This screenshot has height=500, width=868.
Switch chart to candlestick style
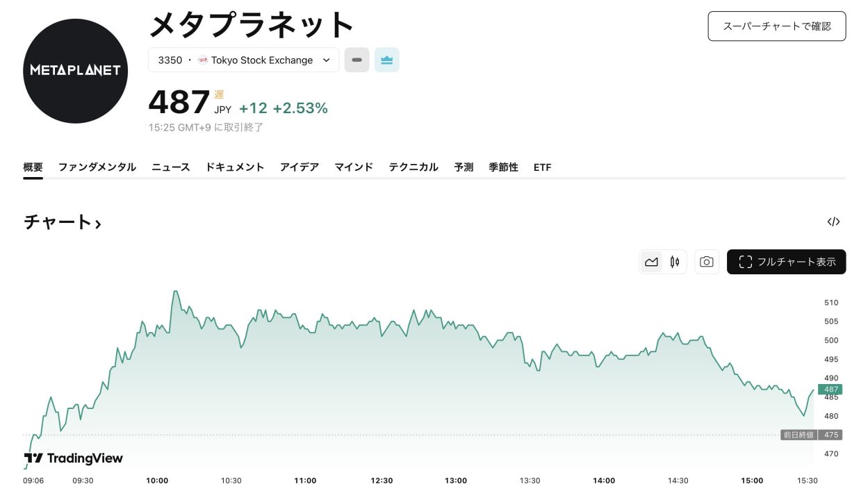(x=674, y=262)
